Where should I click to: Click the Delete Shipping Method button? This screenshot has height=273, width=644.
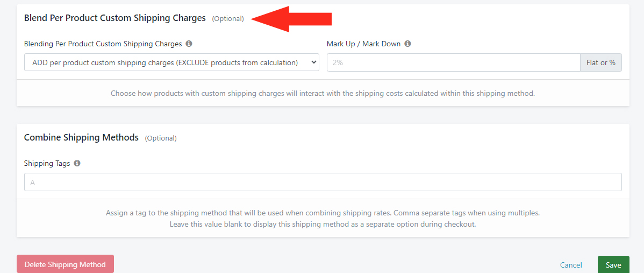[x=65, y=264]
